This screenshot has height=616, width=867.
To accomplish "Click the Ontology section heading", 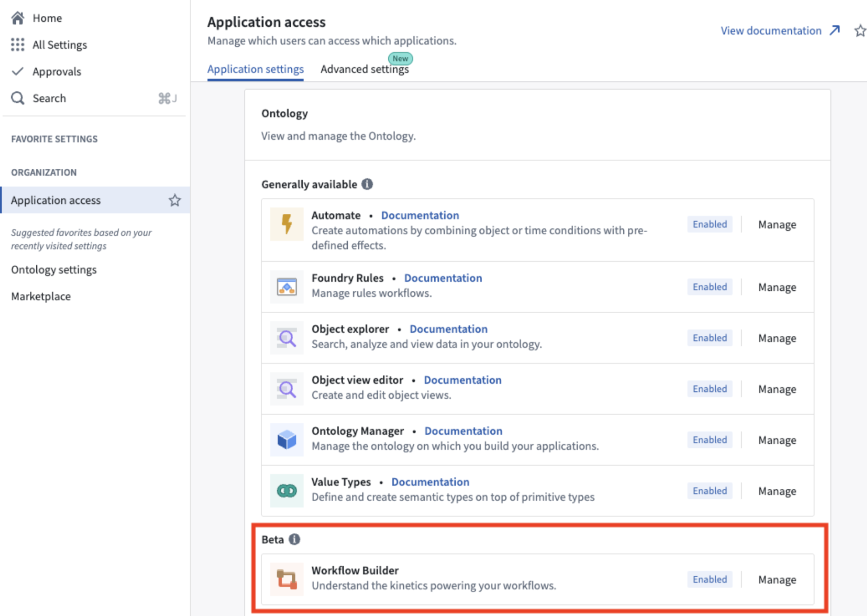I will (x=284, y=114).
